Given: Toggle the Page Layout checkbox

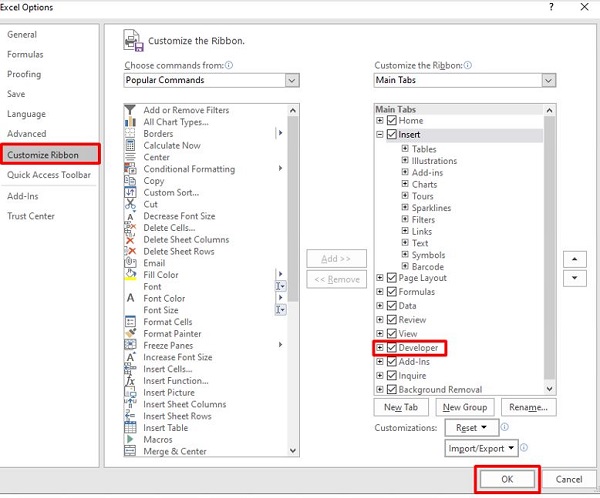Looking at the screenshot, I should (391, 278).
